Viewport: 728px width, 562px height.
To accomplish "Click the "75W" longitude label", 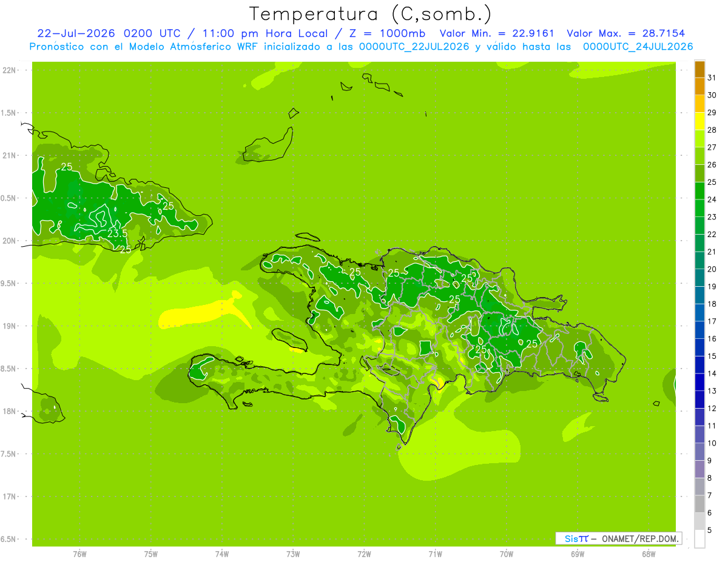I will click(151, 554).
